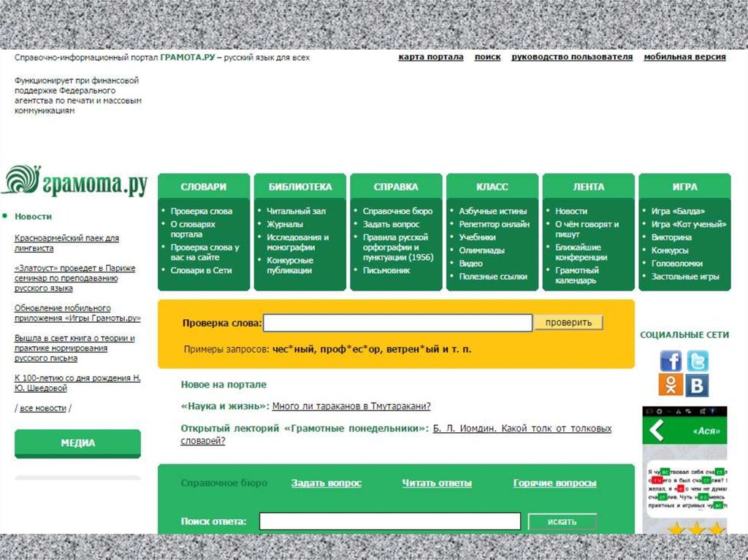This screenshot has width=748, height=560.
Task: Click the МЕДИА button
Action: click(77, 443)
